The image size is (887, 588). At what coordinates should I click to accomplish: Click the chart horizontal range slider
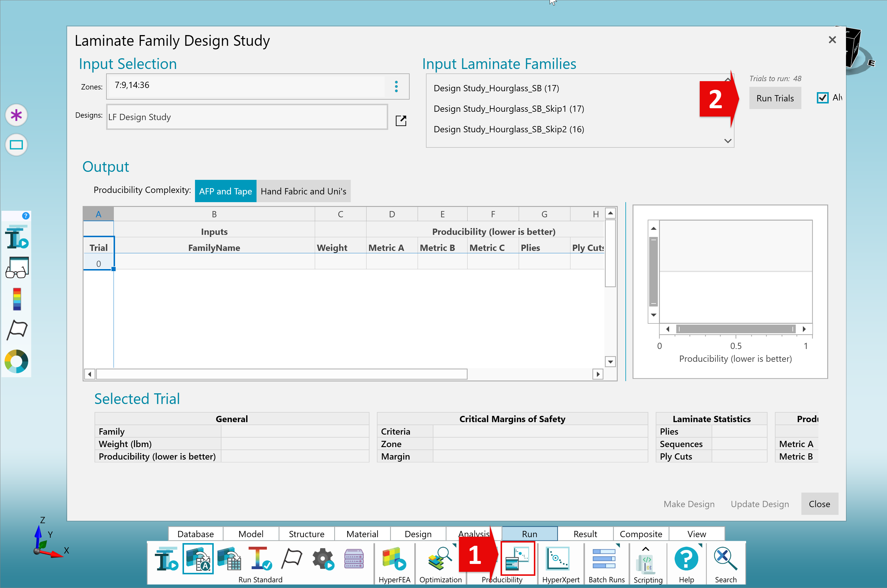(x=735, y=329)
